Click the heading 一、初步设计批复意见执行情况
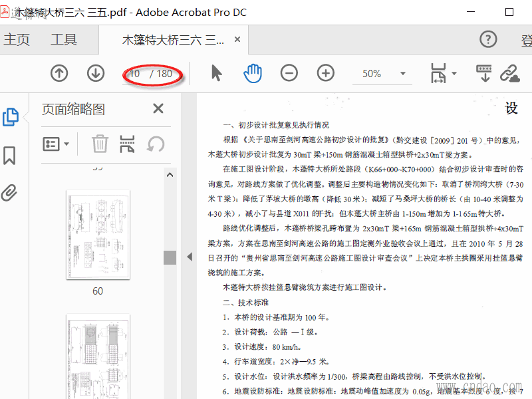This screenshot has width=532, height=399. 276,125
